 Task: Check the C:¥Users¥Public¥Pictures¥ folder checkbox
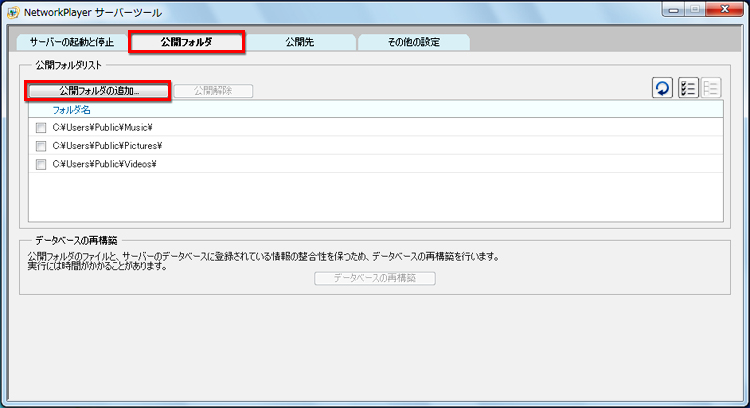(41, 146)
